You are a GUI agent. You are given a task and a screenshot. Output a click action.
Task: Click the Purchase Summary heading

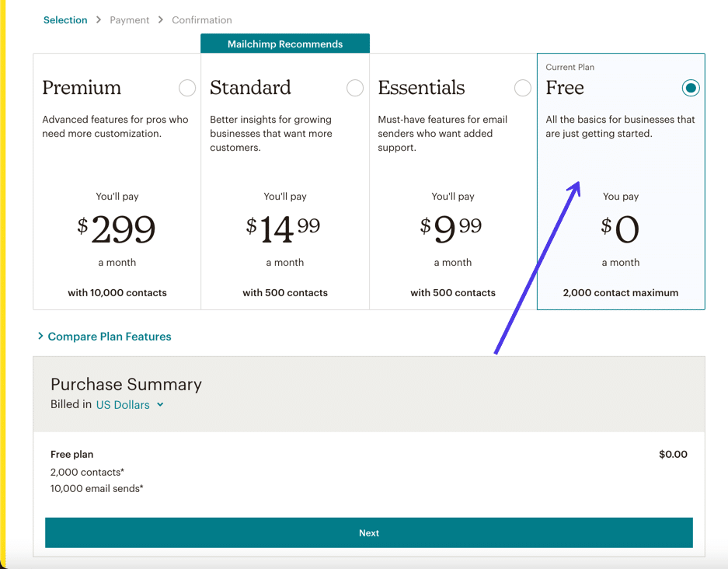click(x=126, y=384)
